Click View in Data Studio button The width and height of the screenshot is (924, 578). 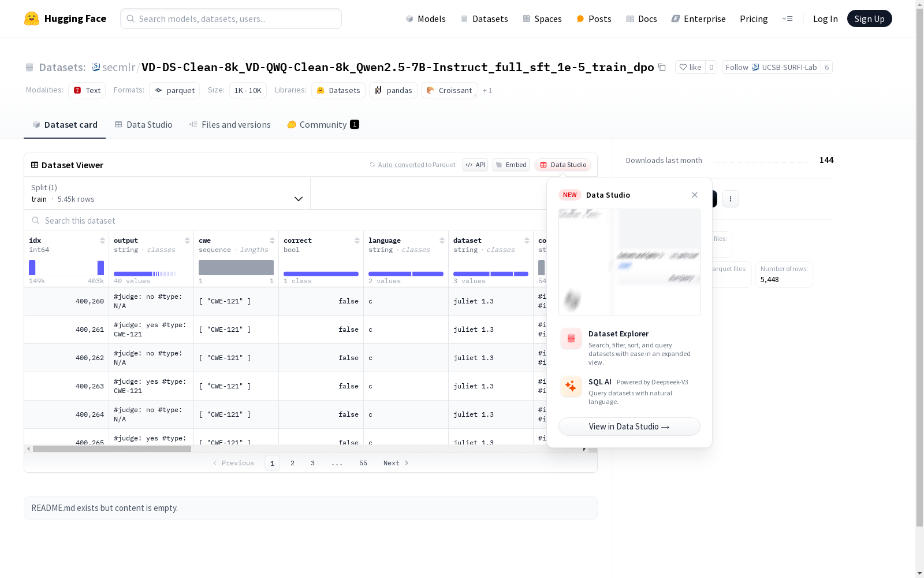pos(629,427)
